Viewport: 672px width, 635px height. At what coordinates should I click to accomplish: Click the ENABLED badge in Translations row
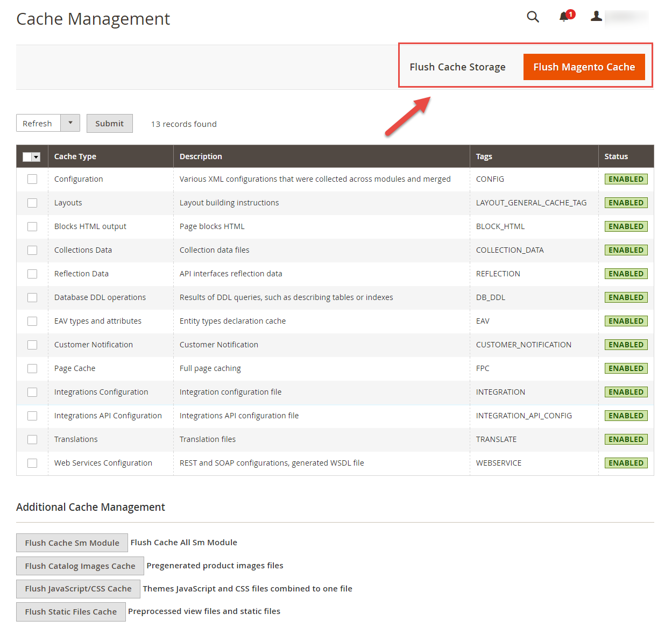[626, 439]
